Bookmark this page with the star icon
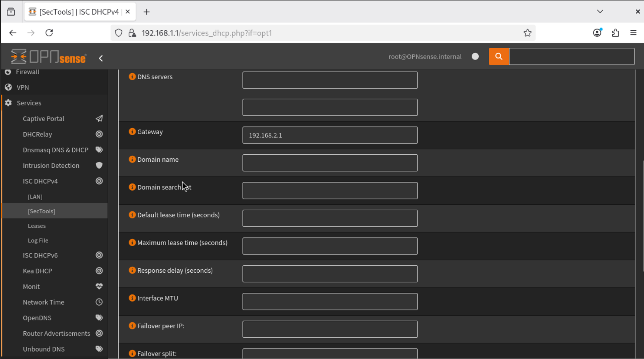Viewport: 644px width, 359px height. click(527, 33)
